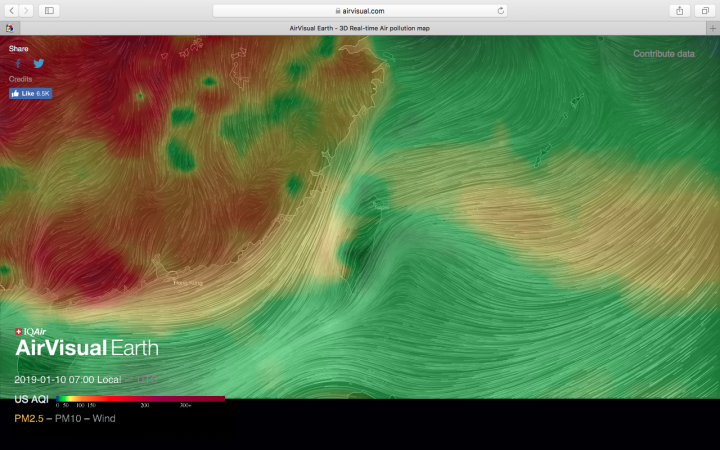Open a new tab with plus button

coord(713,28)
